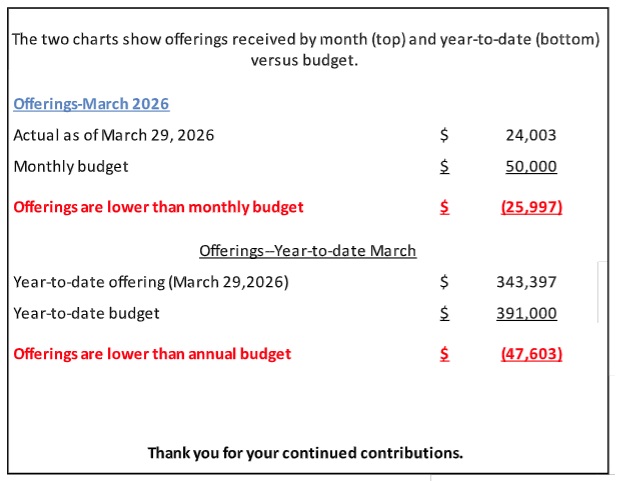Click red text Offerings are lower than annual budget
Viewport: 617px width, 481px height.
pyautogui.click(x=152, y=354)
